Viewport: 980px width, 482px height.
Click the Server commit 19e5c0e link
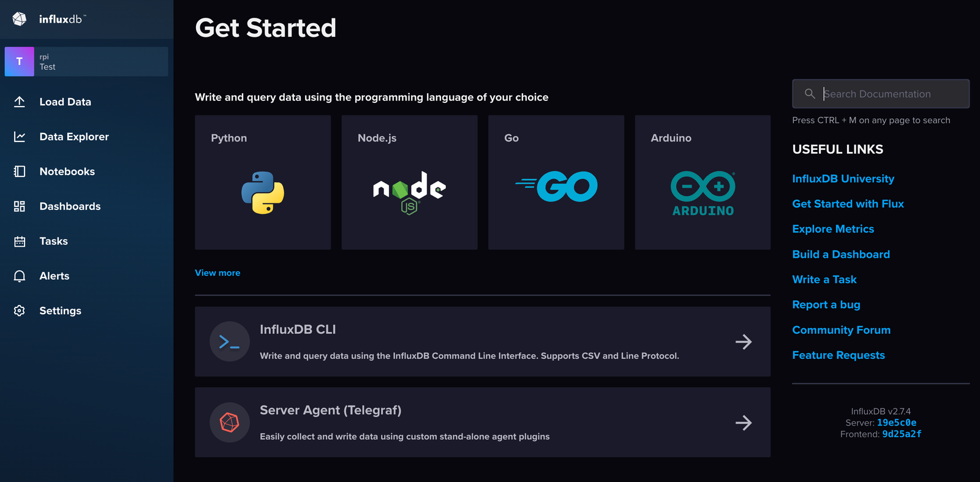[897, 423]
